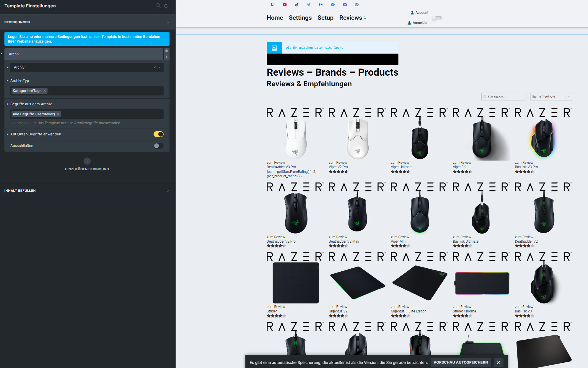Viewport: 588px width, 368px height.
Task: Open zum Review for Strider Chroma
Action: click(462, 307)
